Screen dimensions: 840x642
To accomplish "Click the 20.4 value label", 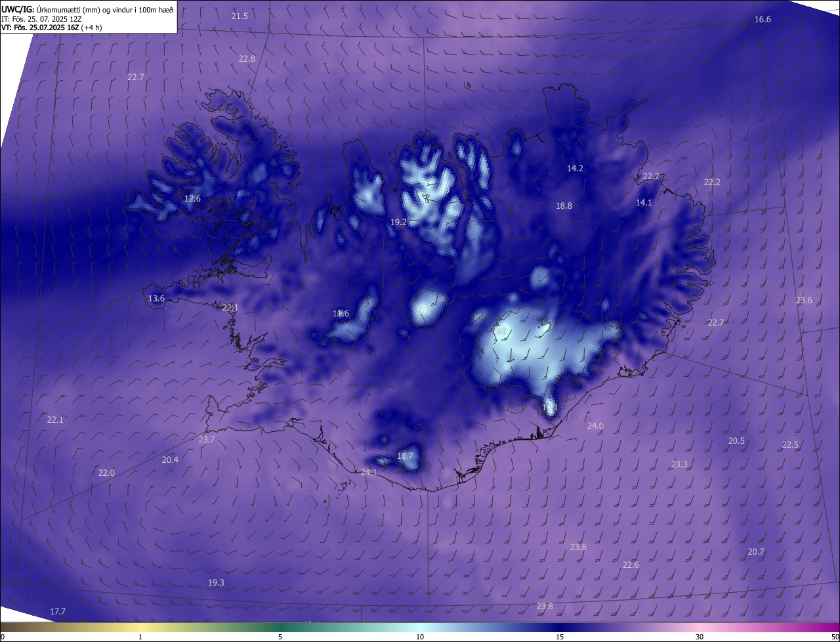I will coord(170,460).
